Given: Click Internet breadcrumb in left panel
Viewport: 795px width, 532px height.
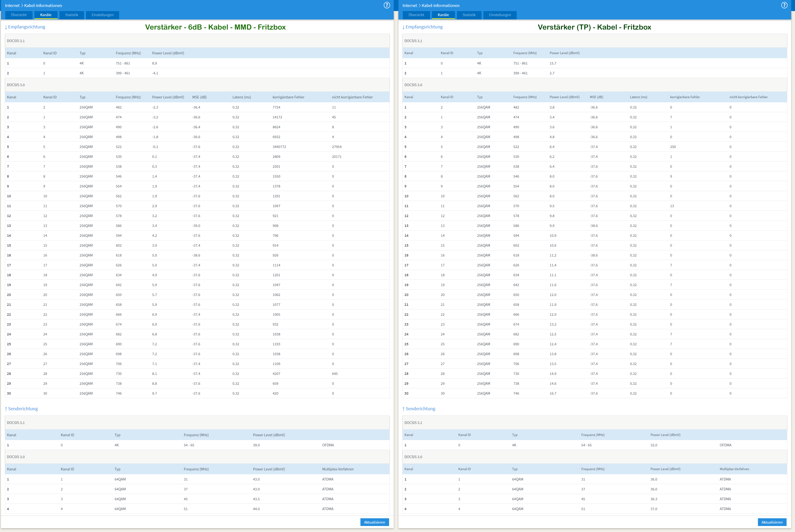Looking at the screenshot, I should click(12, 6).
